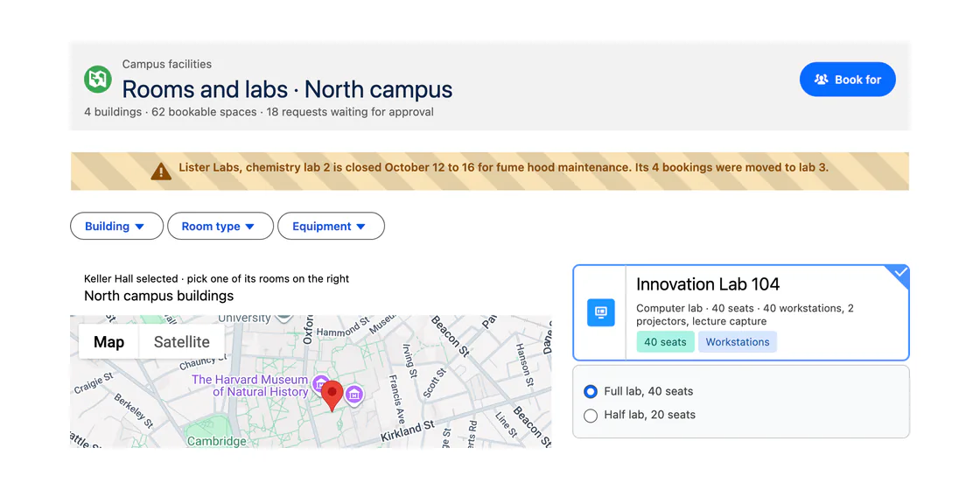Click the Harvard Museum purple marker icon
Image resolution: width=980 pixels, height=490 pixels.
click(321, 382)
